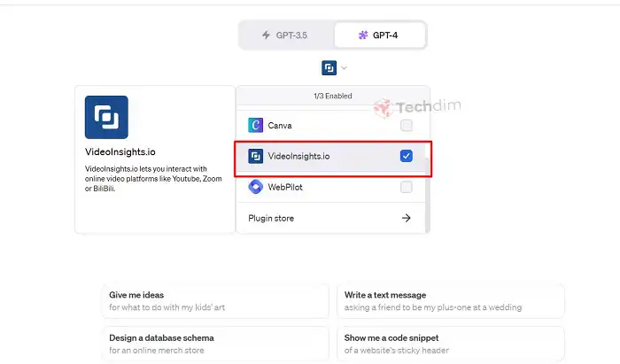
Task: Click the Plugin store arrow icon
Action: pyautogui.click(x=406, y=218)
